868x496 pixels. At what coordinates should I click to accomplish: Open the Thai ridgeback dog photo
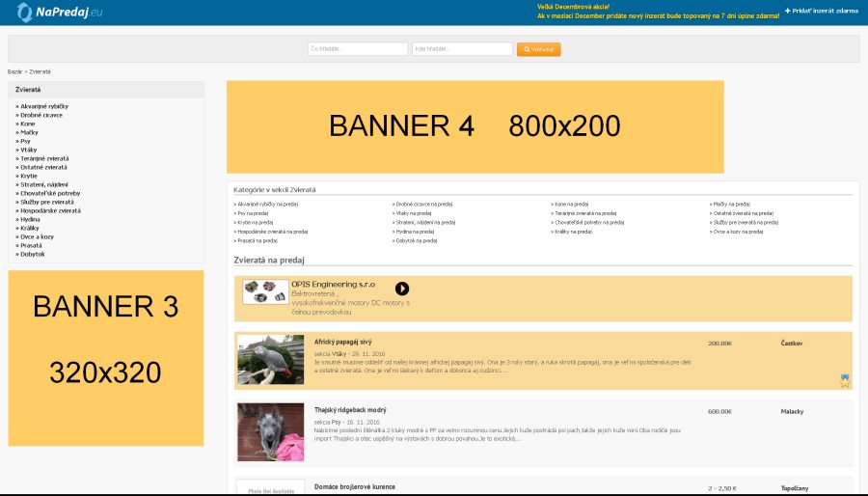[271, 431]
